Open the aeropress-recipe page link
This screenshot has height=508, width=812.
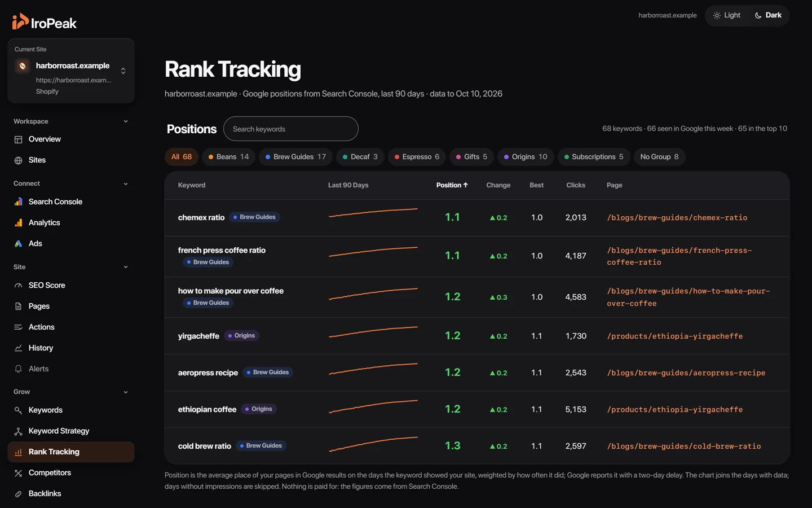point(686,373)
